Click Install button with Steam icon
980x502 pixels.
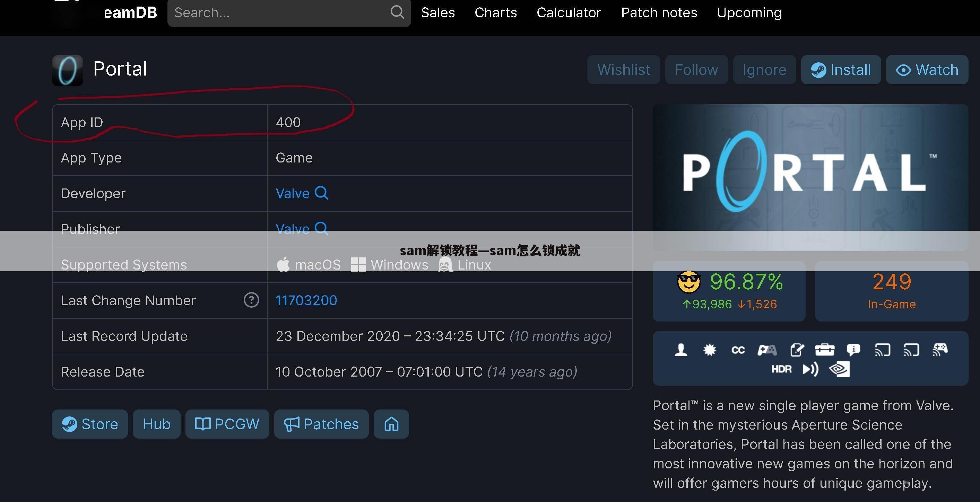[x=841, y=70]
